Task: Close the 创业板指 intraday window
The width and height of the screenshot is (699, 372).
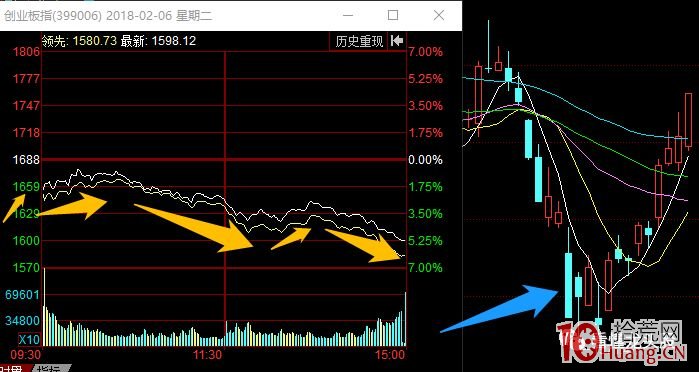Action: pyautogui.click(x=439, y=15)
